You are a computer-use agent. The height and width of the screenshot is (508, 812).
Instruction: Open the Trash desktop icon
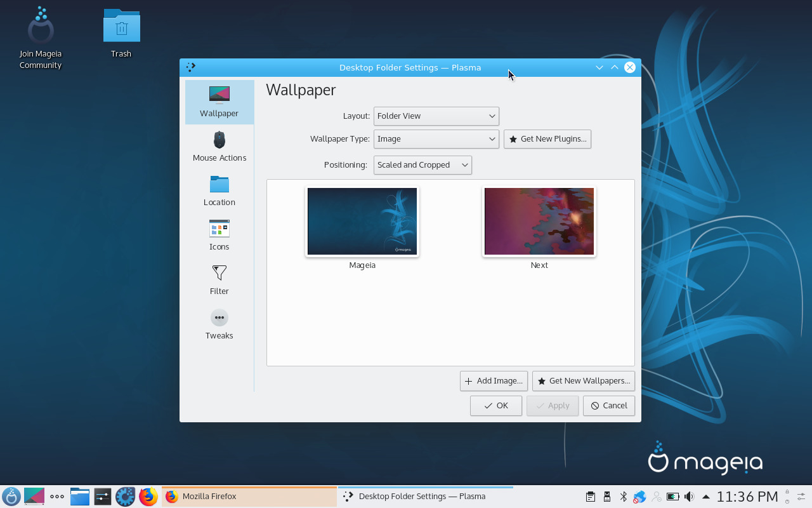[121, 33]
